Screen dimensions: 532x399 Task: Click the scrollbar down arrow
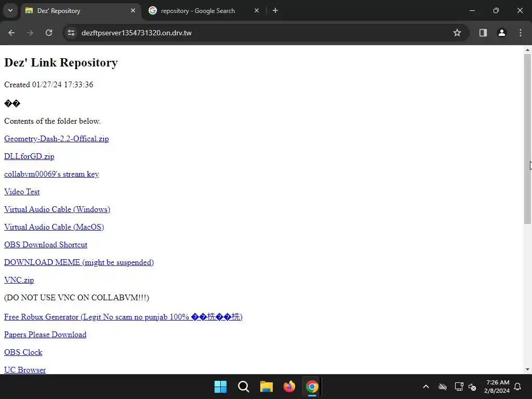[527, 369]
